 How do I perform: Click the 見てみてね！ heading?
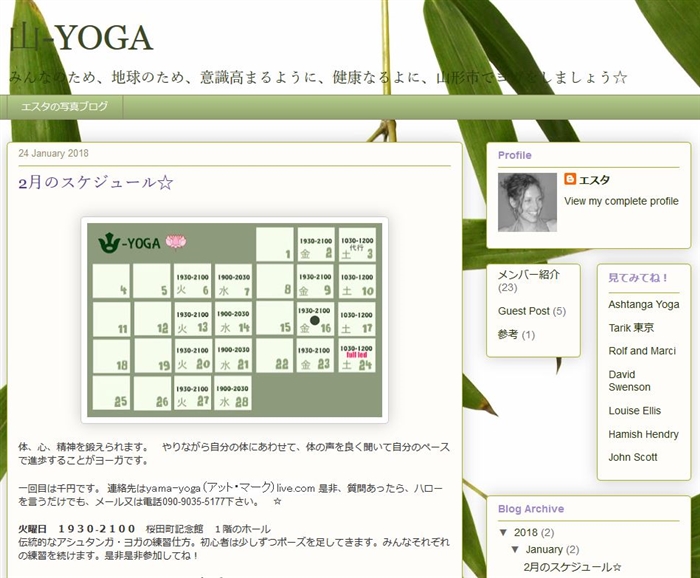[638, 278]
